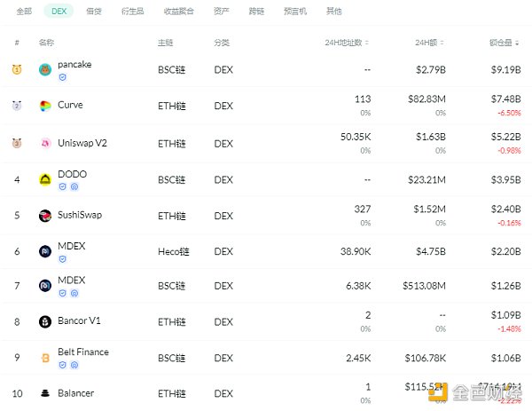This screenshot has height=411, width=532.
Task: Switch to the 借贷 tab
Action: [x=93, y=12]
